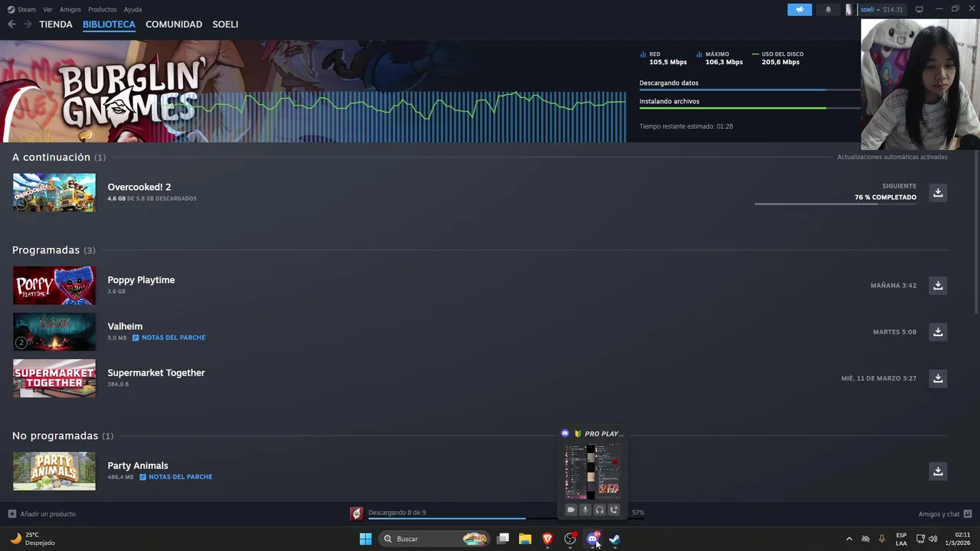Click the library page vertical scrollbar

(x=976, y=230)
